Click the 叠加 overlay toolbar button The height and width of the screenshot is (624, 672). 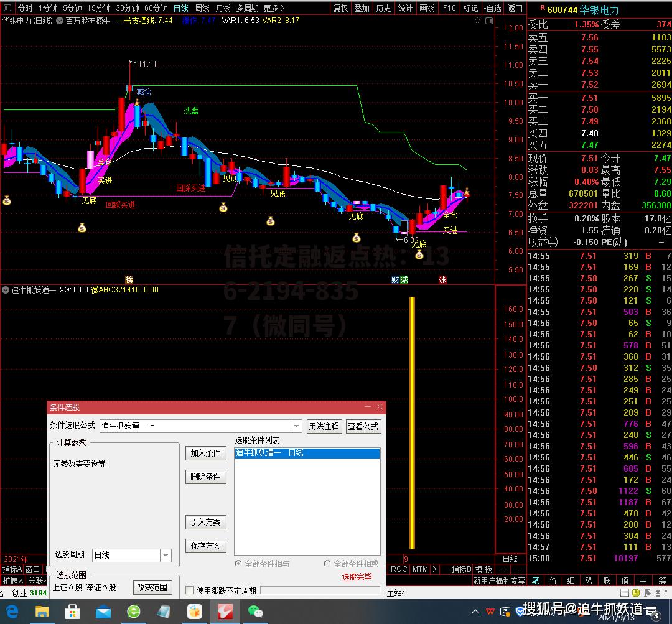(x=362, y=8)
